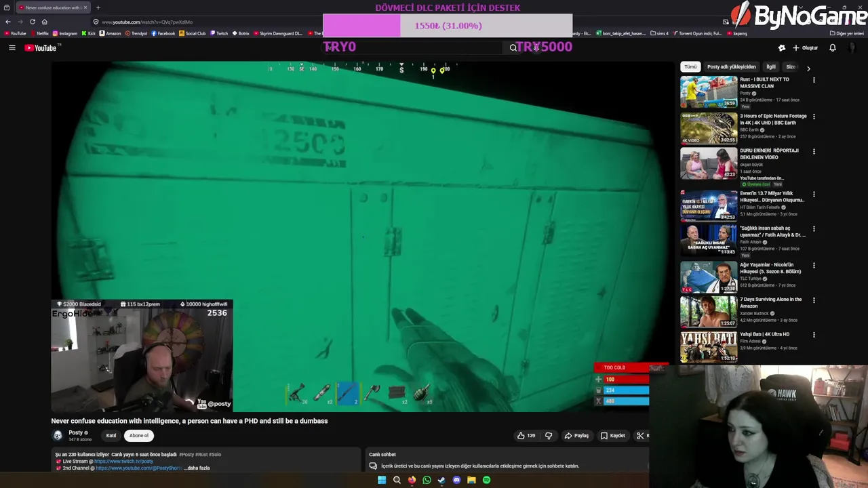The height and width of the screenshot is (488, 868).
Task: Open the sims 4 bookmarks folder
Action: point(659,33)
